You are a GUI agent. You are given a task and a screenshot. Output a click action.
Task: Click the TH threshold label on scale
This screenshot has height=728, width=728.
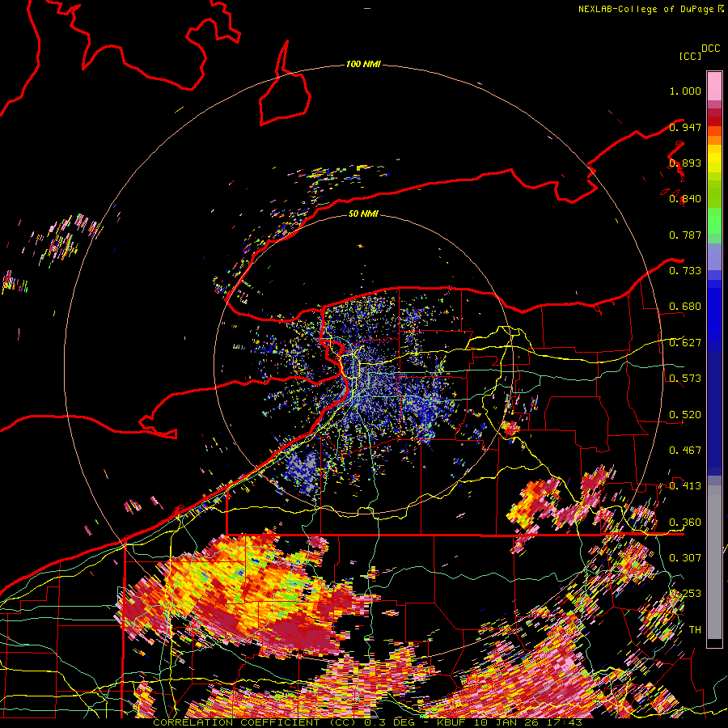pos(695,630)
